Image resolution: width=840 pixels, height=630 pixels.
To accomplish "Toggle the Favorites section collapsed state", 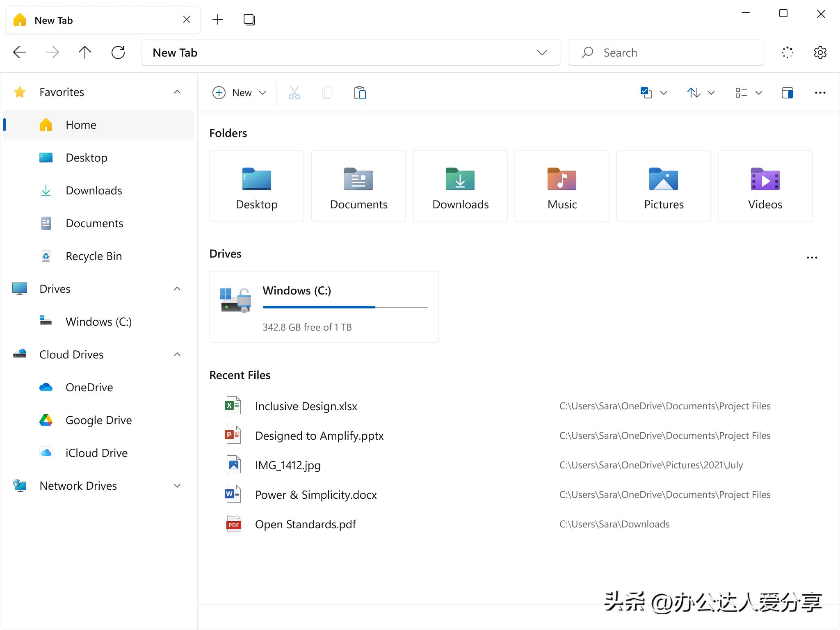I will (x=177, y=92).
